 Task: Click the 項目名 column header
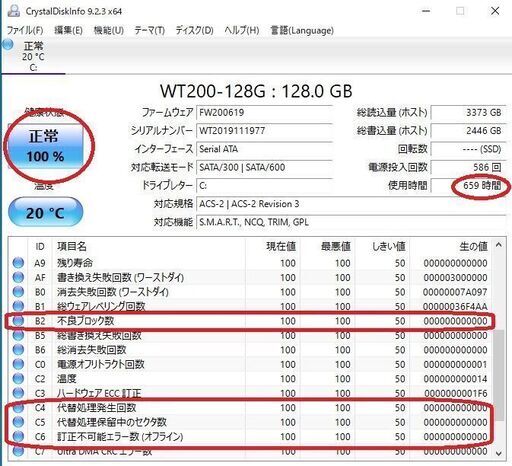point(149,247)
